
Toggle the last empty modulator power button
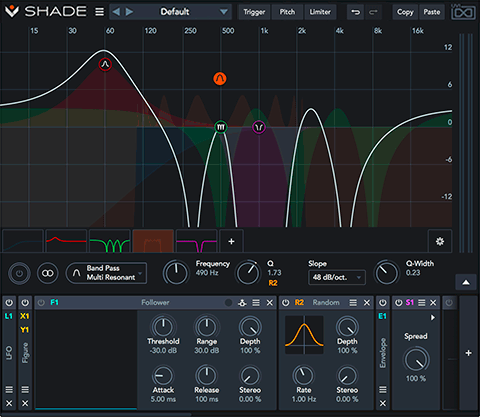click(449, 303)
